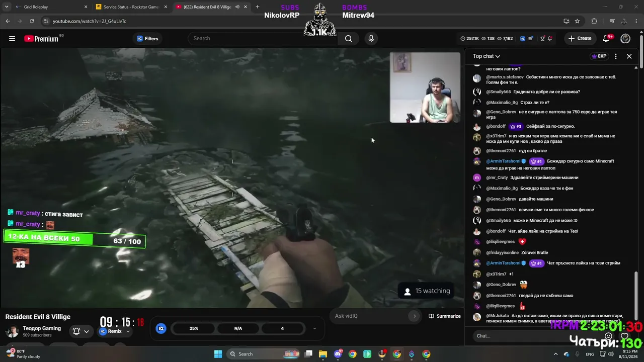This screenshot has width=644, height=362.
Task: Open Discord from the taskbar
Action: [338, 354]
